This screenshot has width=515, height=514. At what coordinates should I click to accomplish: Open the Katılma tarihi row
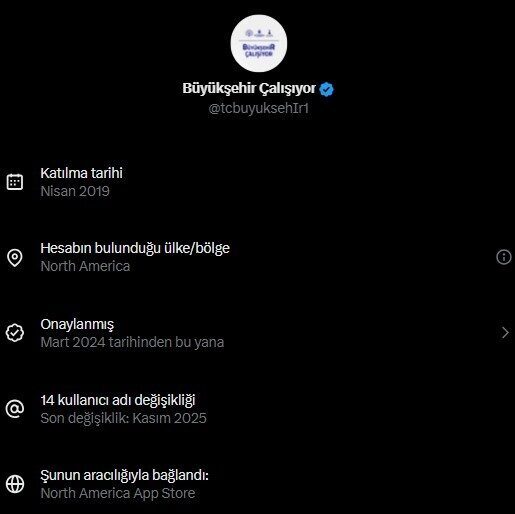(257, 182)
